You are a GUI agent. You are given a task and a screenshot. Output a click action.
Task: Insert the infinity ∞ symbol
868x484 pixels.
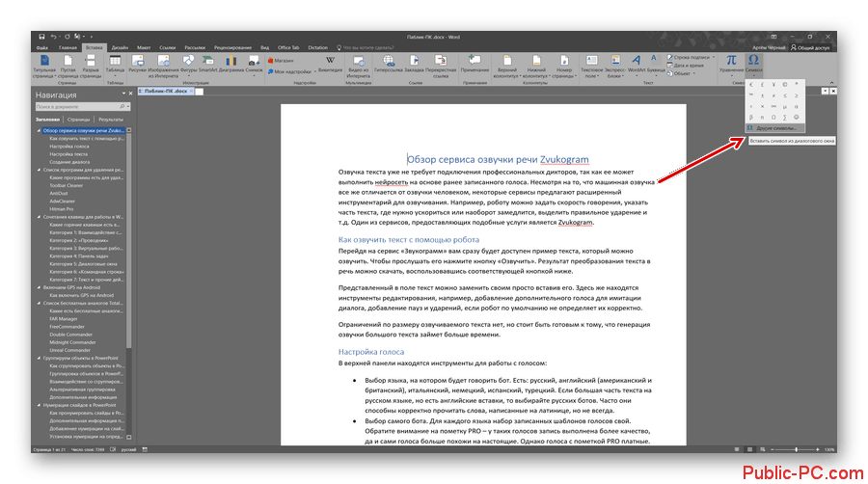(x=773, y=106)
